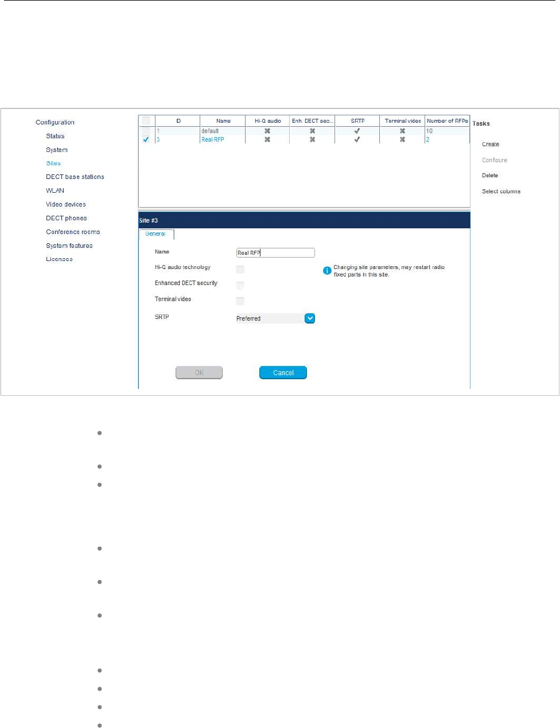Click the OK button
The image size is (560, 728).
199,373
